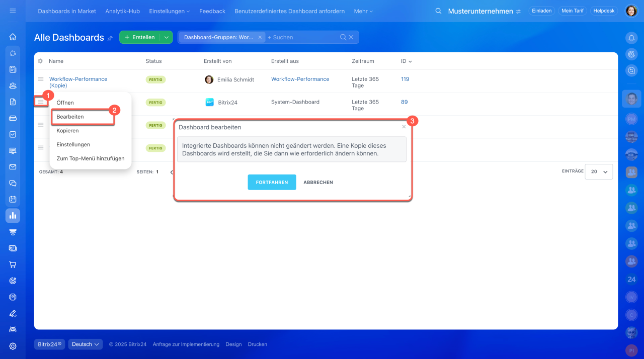Select the BI Analytics bar chart icon

pos(13,216)
